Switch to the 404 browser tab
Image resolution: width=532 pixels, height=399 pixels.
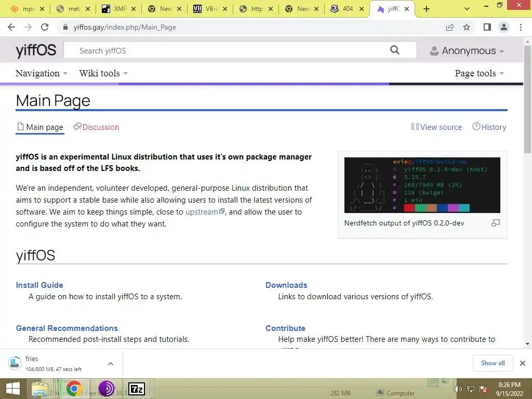click(x=342, y=9)
